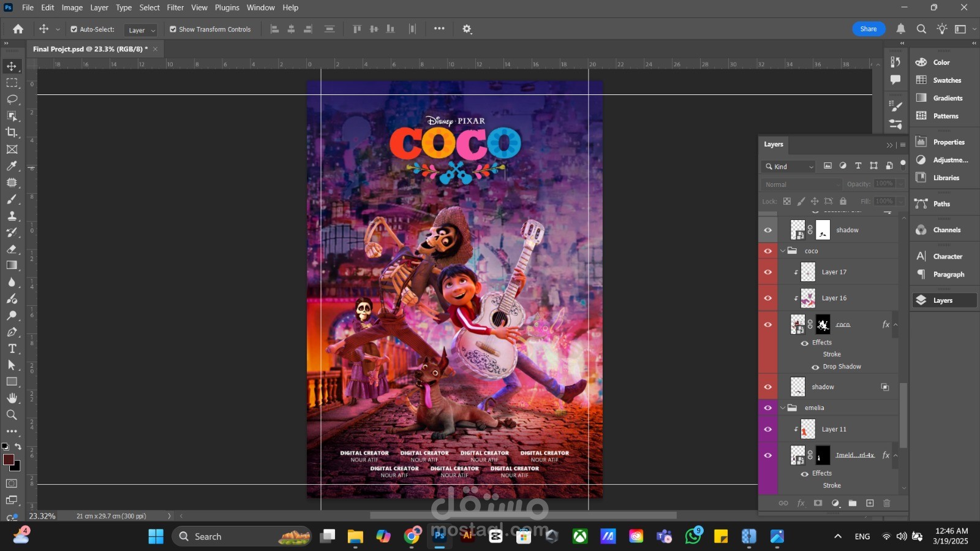Screen dimensions: 980x551
Task: Click the foreground color swatch
Action: (x=8, y=460)
